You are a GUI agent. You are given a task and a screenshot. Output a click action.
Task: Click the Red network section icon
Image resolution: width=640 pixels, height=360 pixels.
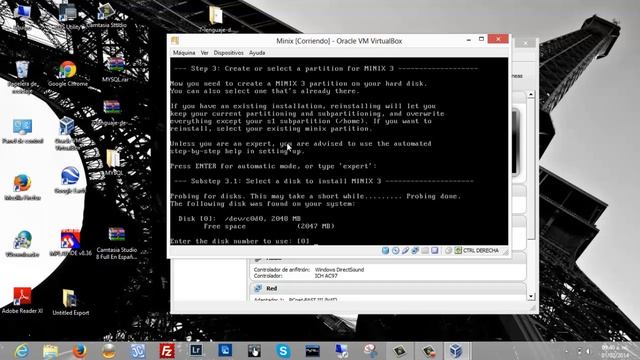258,289
